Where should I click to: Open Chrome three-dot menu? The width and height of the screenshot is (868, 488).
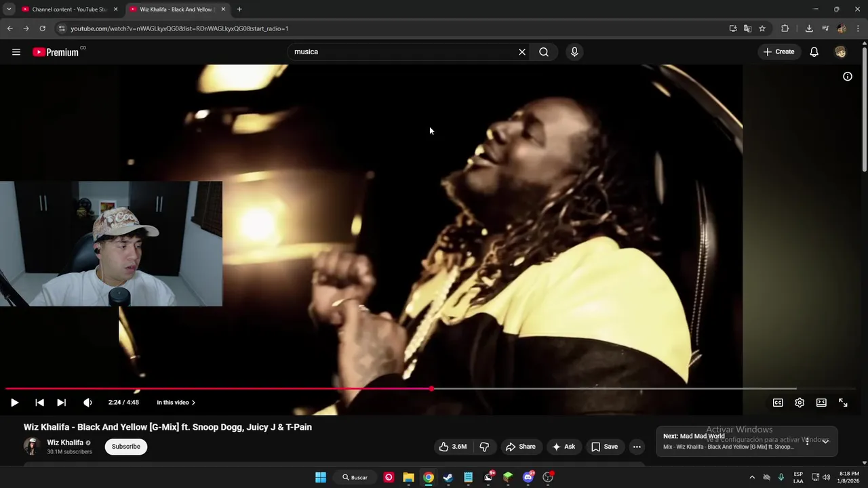859,28
